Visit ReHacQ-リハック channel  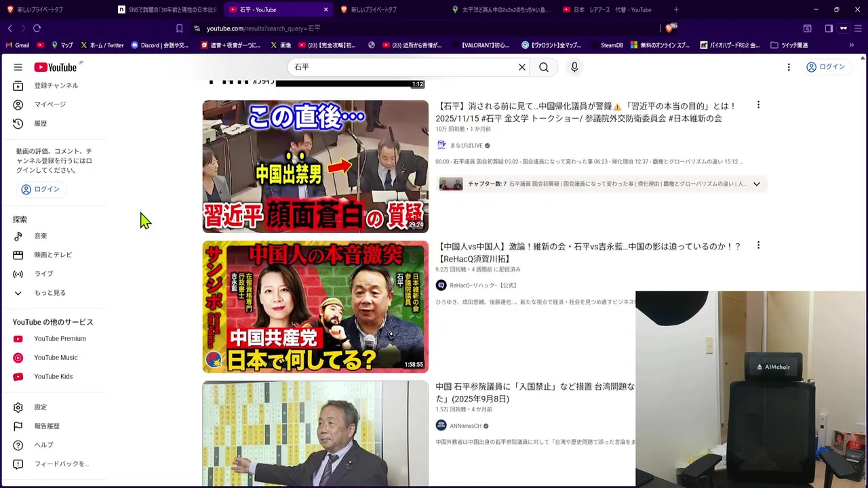[x=483, y=285]
